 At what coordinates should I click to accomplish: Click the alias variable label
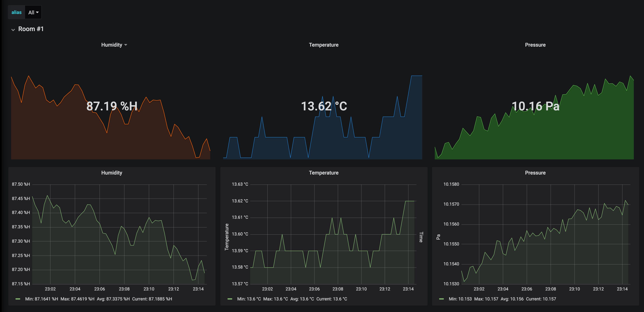click(x=17, y=12)
